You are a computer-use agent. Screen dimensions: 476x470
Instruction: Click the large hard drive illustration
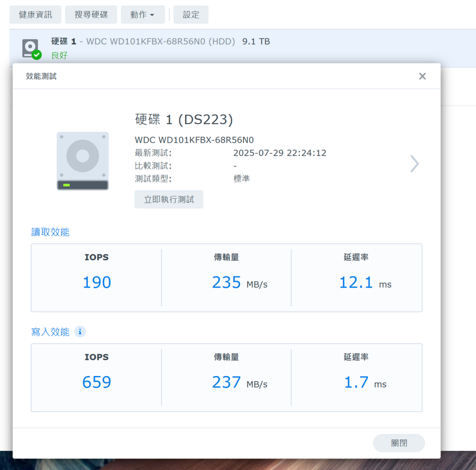(x=83, y=161)
